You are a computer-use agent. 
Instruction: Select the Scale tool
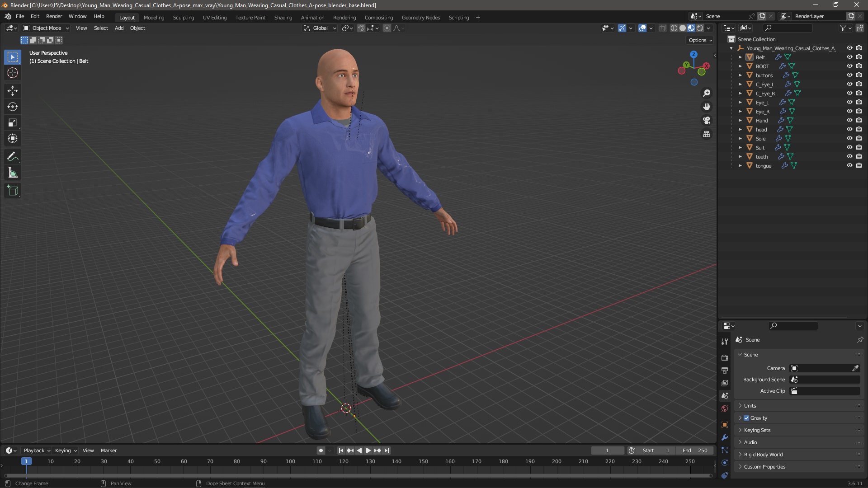point(13,123)
